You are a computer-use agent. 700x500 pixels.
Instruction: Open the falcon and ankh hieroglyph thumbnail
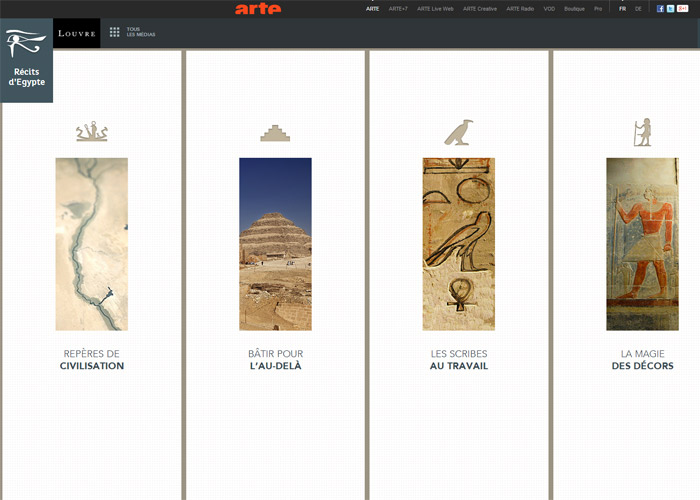coord(458,244)
